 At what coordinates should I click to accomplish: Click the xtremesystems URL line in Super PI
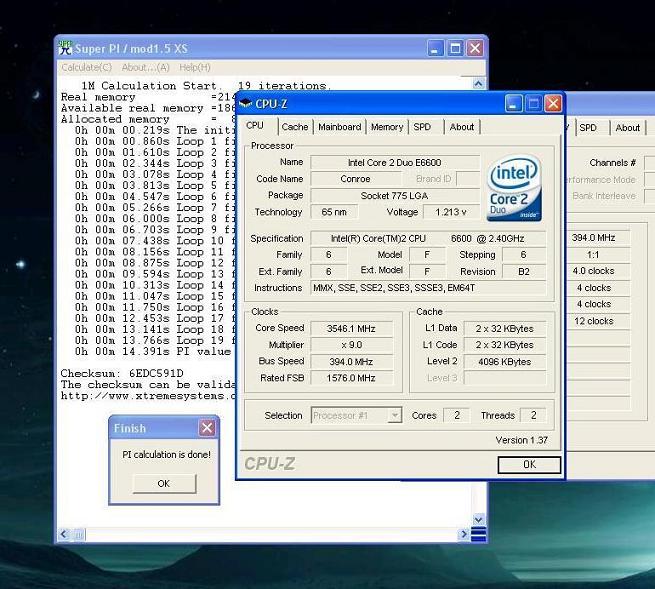click(x=148, y=396)
